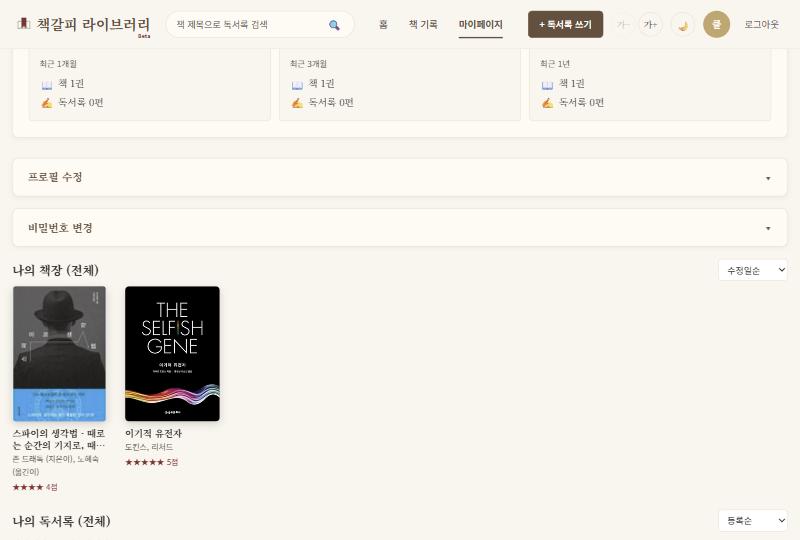Open the 스파이의 생각법 book cover
This screenshot has height=540, width=800.
click(x=60, y=354)
